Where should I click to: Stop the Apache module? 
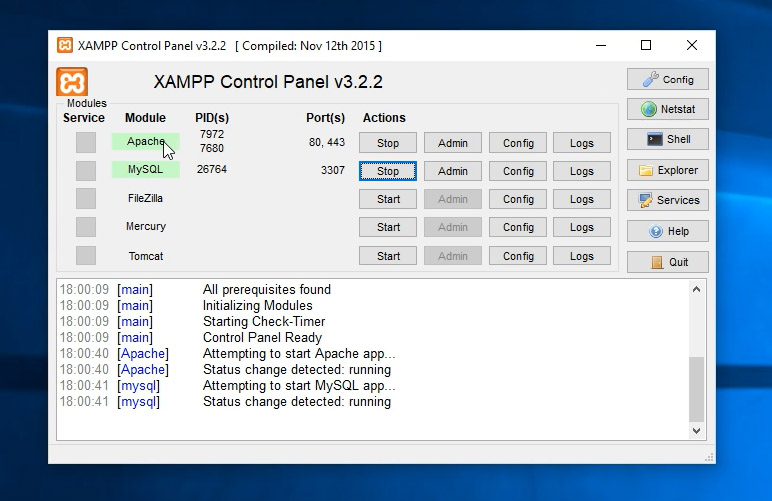tap(388, 143)
